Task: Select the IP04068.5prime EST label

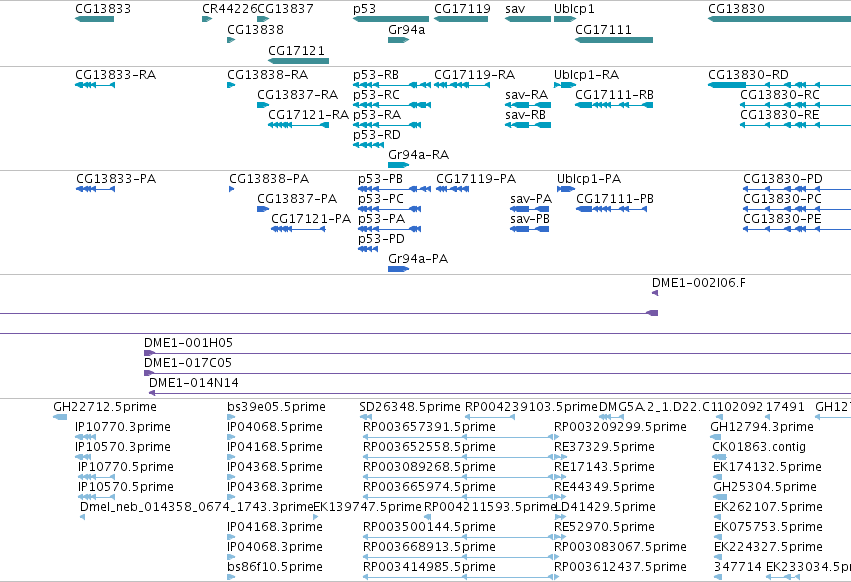Action: (x=275, y=427)
